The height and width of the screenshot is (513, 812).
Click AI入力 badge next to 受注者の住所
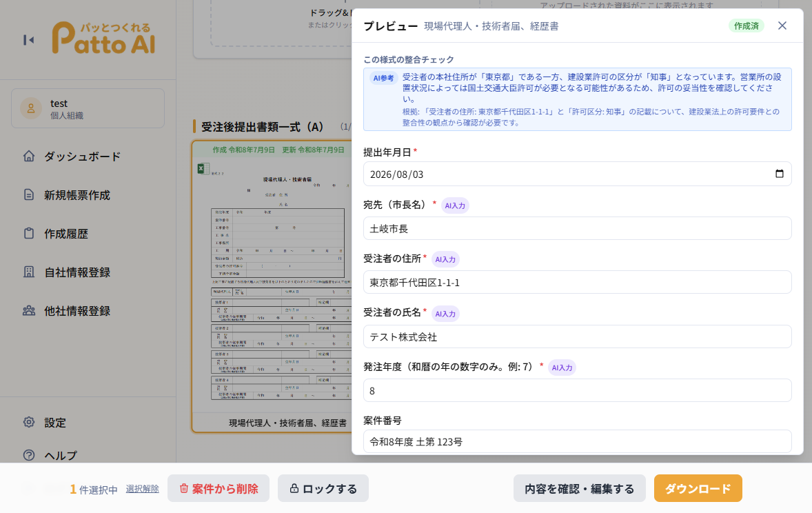tap(445, 259)
